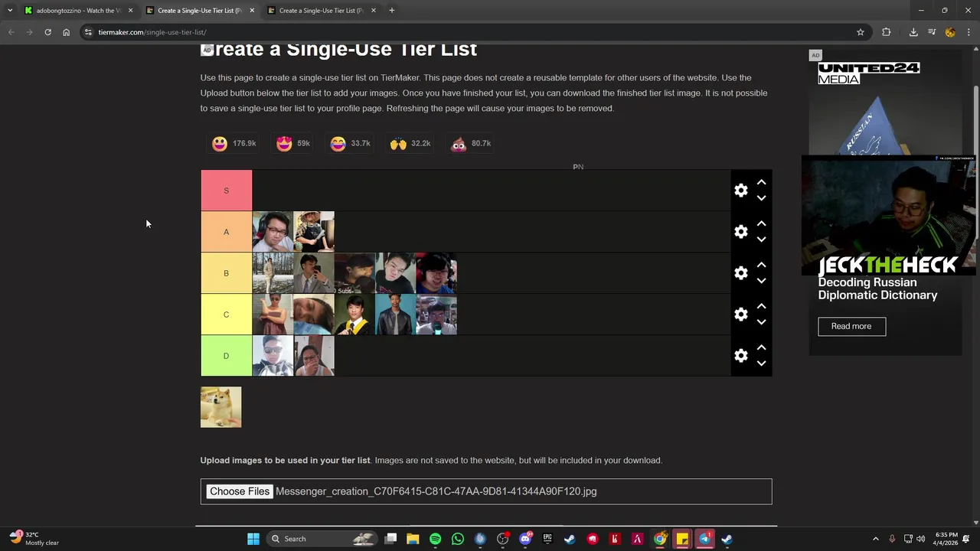Click the light-orange B tier label
This screenshot has width=980, height=551.
coord(226,273)
